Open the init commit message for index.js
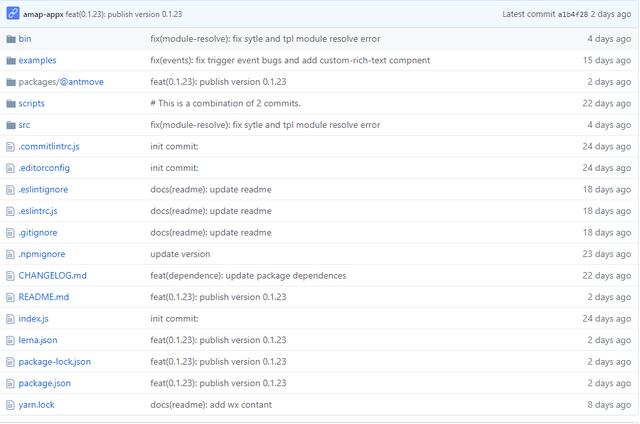Image resolution: width=640 pixels, height=424 pixels. tap(174, 319)
